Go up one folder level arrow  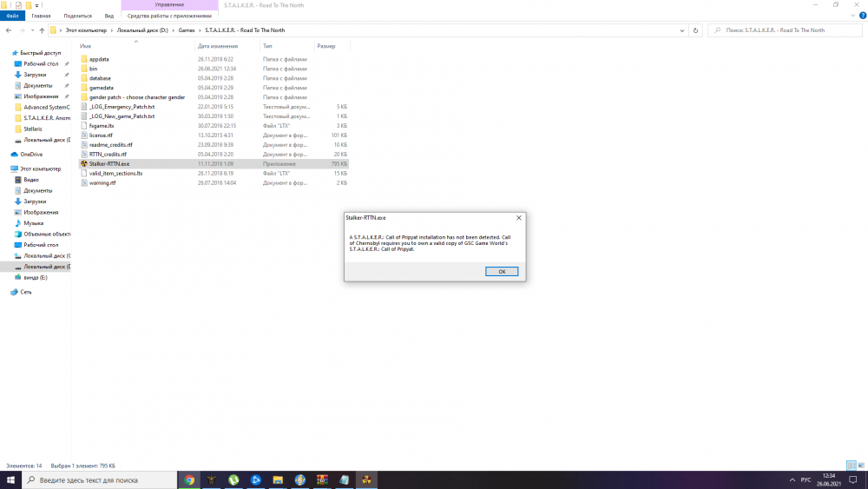[42, 30]
